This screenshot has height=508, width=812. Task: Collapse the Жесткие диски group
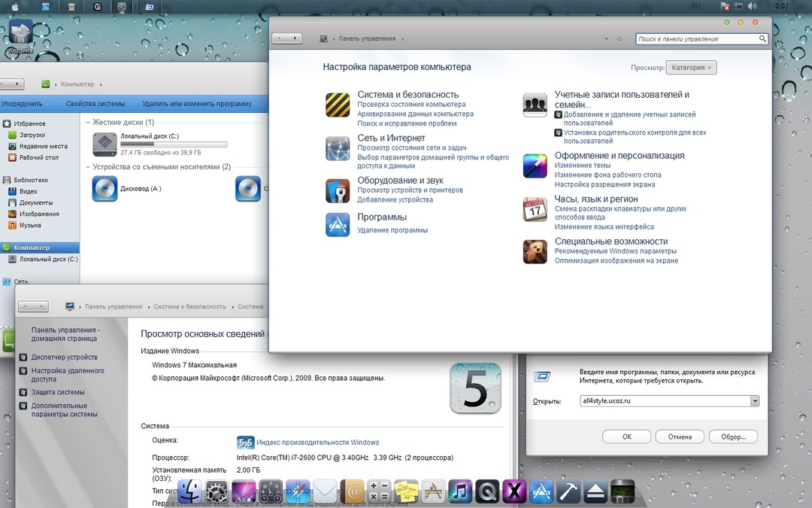[88, 123]
